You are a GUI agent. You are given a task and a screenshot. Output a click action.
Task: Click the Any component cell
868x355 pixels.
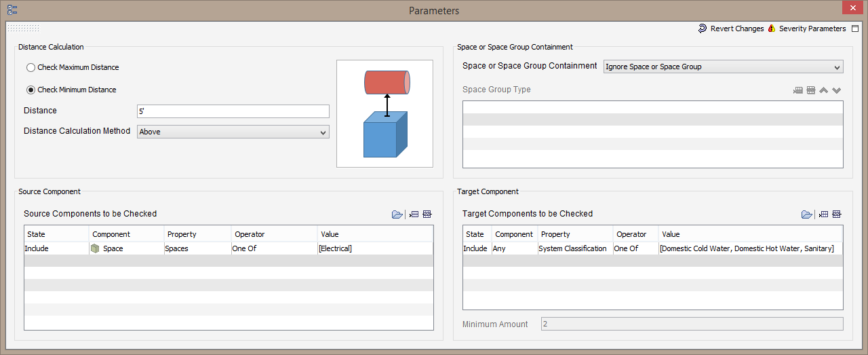tap(515, 248)
